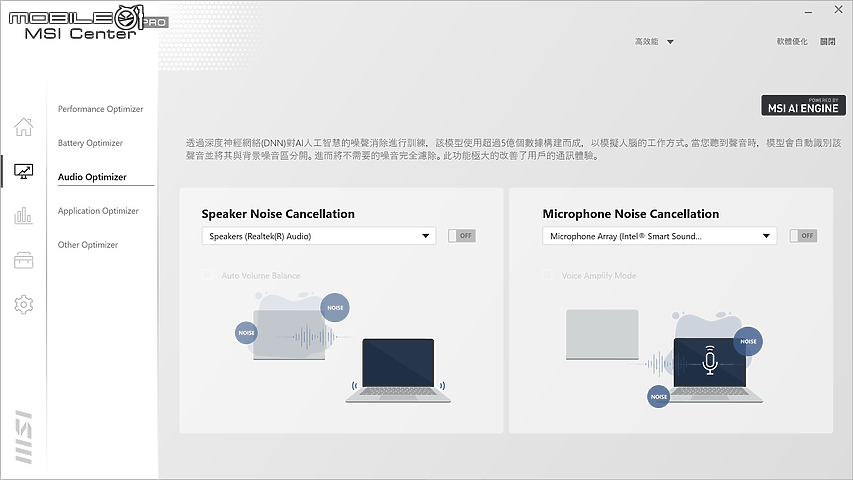Click the Speaker Noise Cancellation heading
The image size is (853, 480).
pyautogui.click(x=278, y=214)
